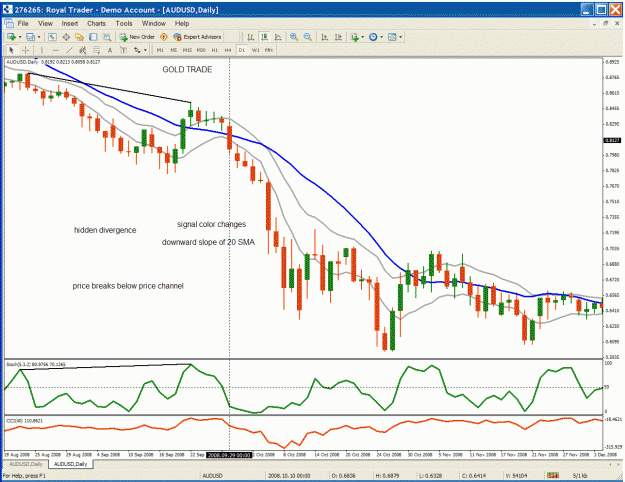Expand the Profiles dropdown arrow
The height and width of the screenshot is (482, 625).
pos(39,37)
